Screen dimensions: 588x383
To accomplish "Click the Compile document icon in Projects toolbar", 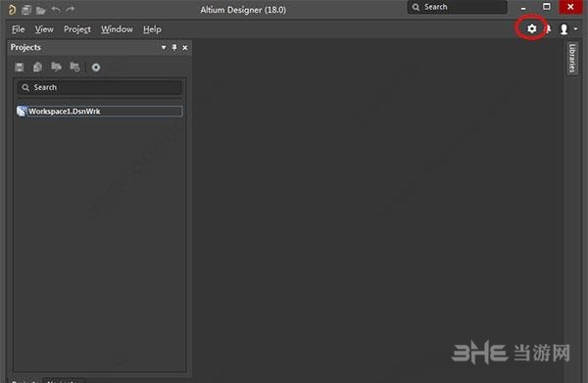I will (x=37, y=68).
